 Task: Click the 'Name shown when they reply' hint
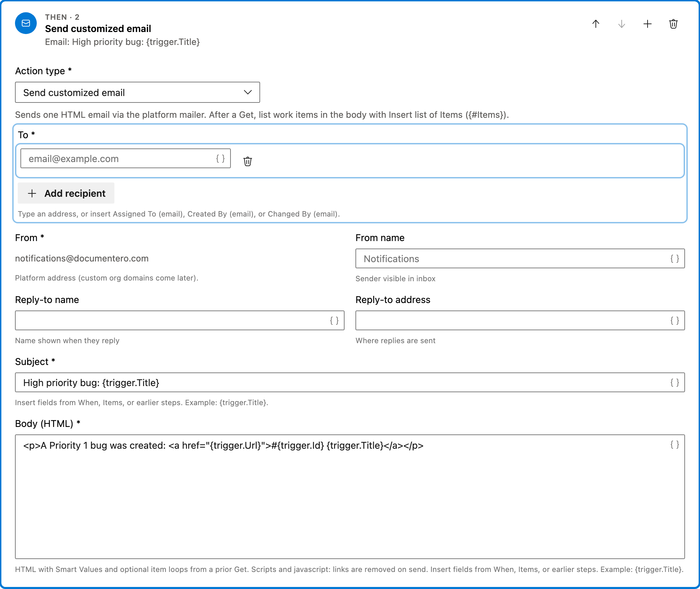tap(67, 340)
